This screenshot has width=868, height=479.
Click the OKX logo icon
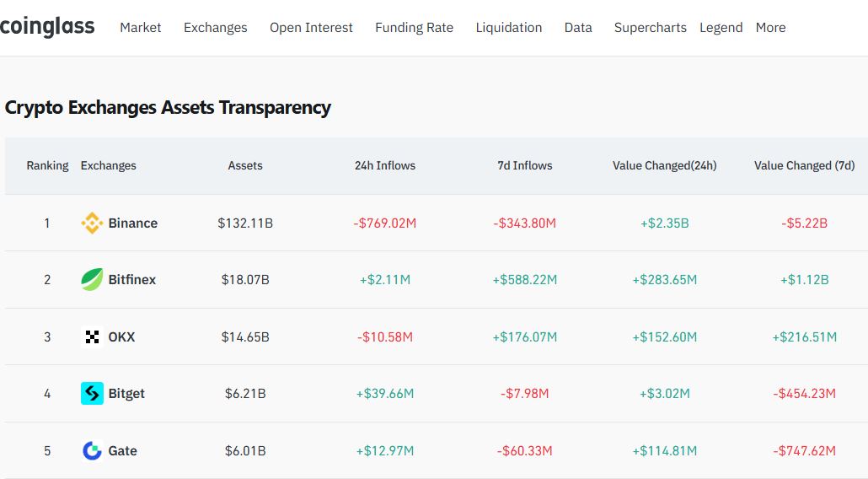(x=92, y=336)
